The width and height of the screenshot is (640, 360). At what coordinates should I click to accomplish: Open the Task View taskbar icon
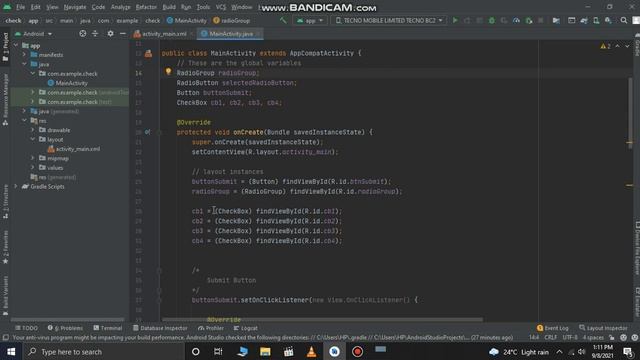pyautogui.click(x=218, y=351)
